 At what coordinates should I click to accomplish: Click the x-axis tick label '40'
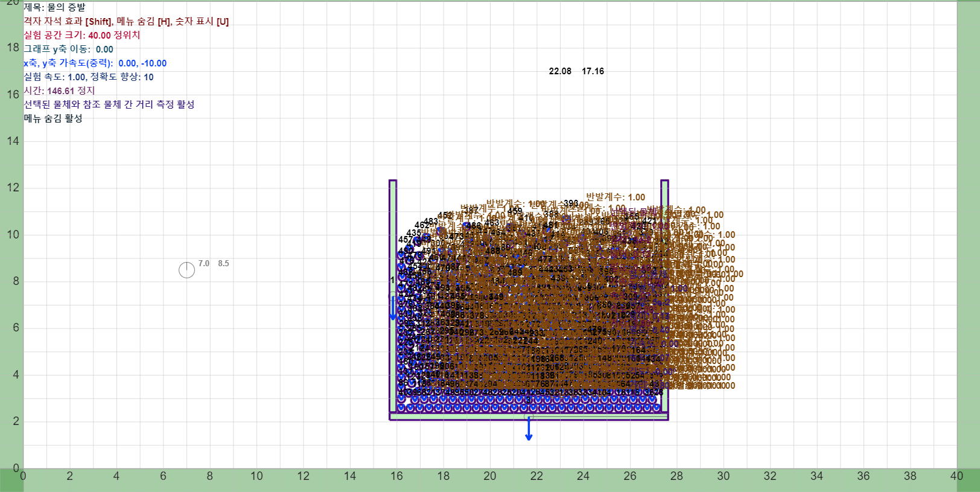click(956, 476)
